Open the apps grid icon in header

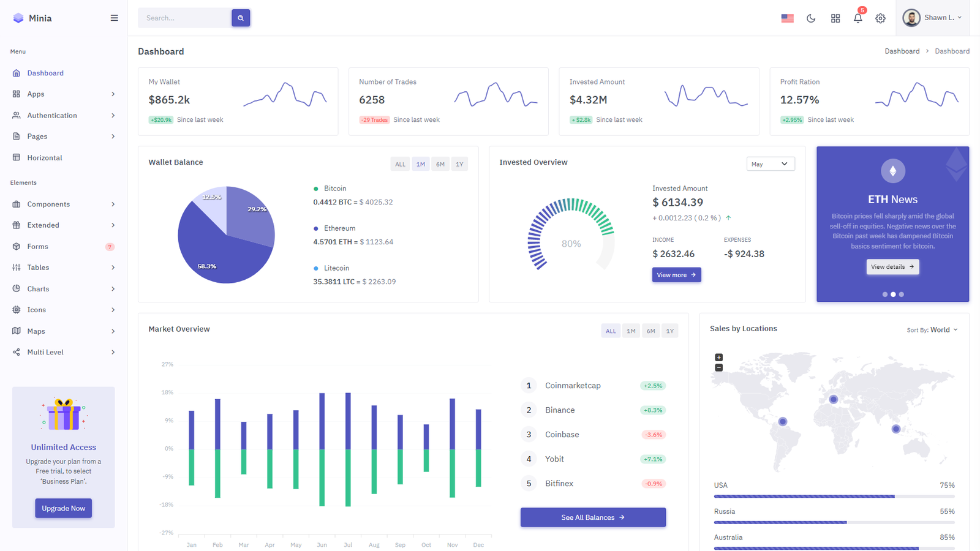835,18
